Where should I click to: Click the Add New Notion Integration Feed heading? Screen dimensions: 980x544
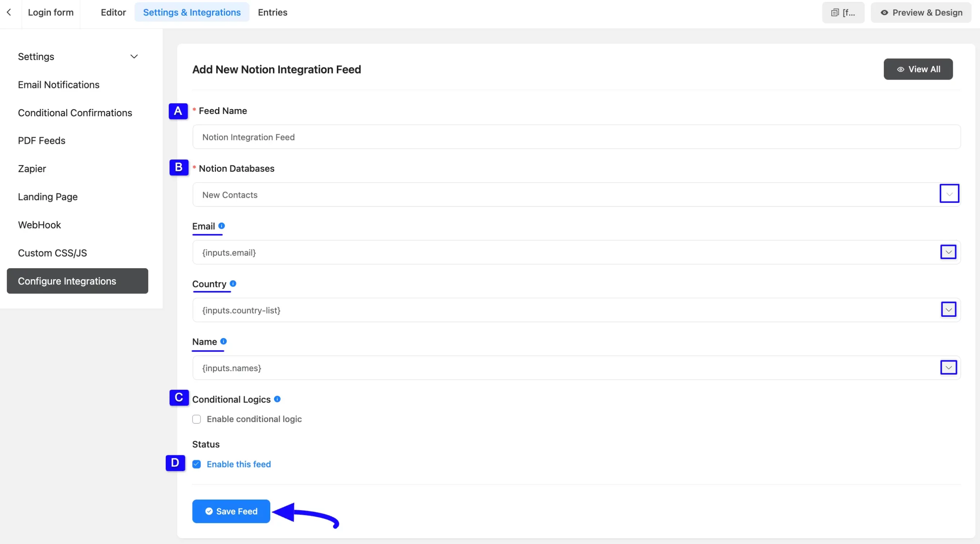(276, 69)
